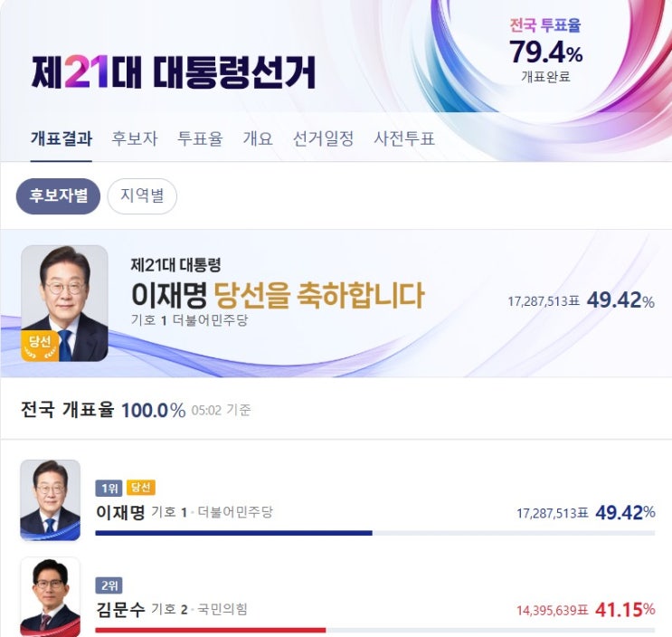Image resolution: width=672 pixels, height=637 pixels.
Task: Open the 사전투표 tab
Action: [404, 139]
